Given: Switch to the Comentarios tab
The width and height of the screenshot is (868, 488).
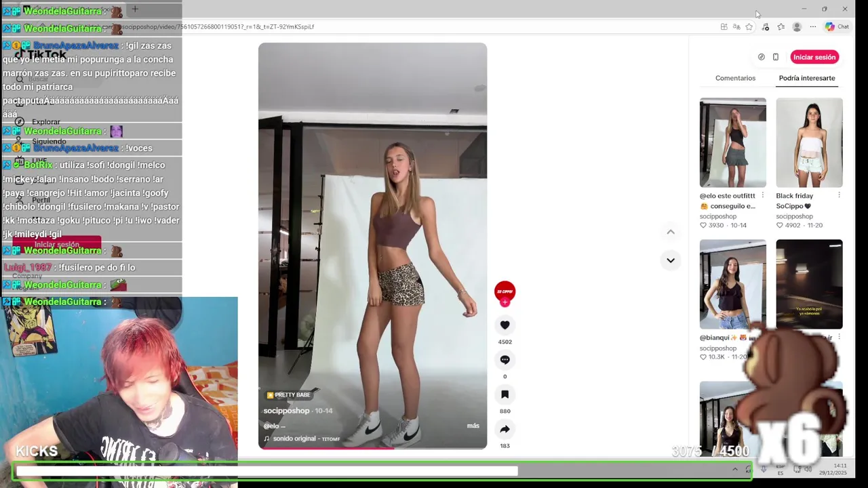Looking at the screenshot, I should 735,78.
